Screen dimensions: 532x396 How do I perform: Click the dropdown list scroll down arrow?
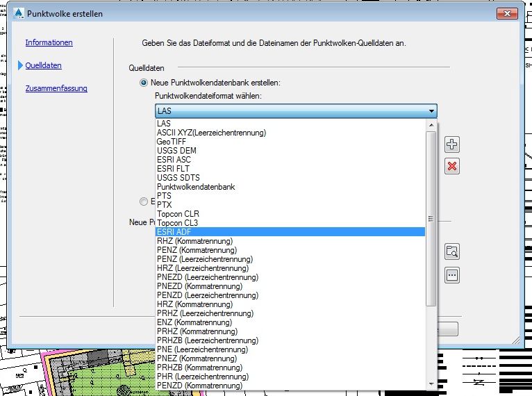pyautogui.click(x=431, y=384)
